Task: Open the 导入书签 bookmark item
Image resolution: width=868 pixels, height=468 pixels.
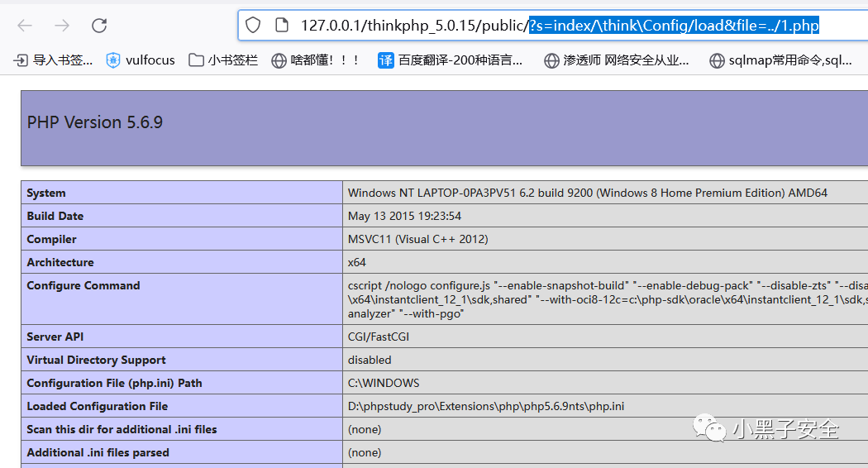Action: tap(53, 60)
